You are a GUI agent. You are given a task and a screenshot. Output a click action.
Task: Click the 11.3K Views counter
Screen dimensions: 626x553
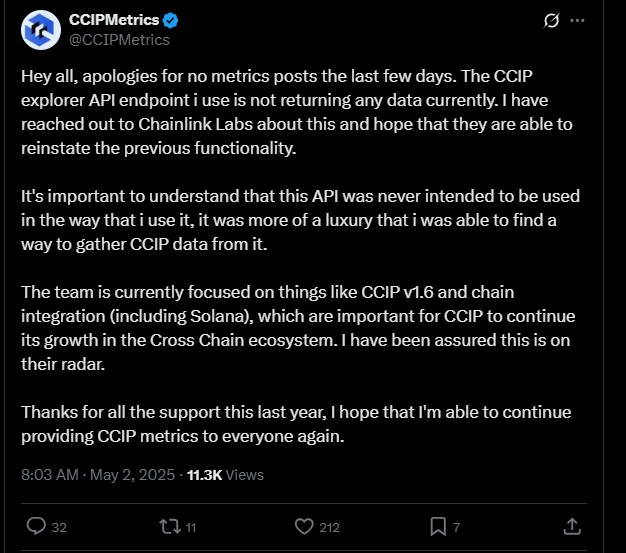pyautogui.click(x=225, y=474)
